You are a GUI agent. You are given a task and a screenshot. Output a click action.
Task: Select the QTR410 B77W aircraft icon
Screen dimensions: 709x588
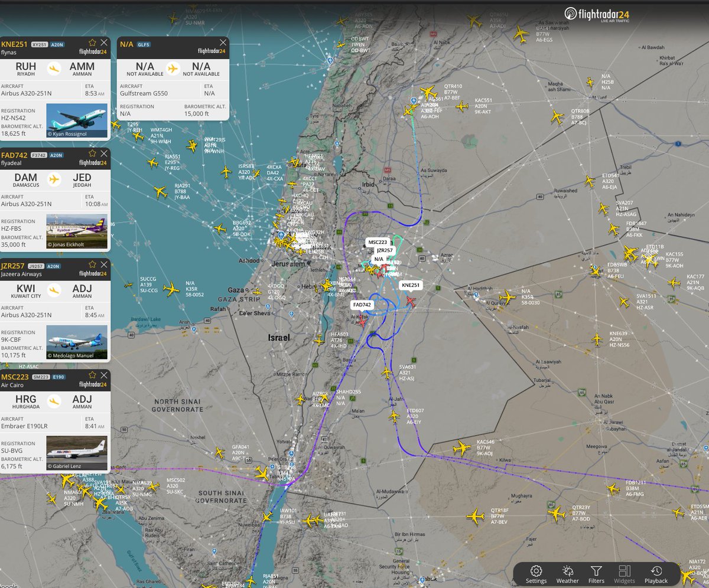tap(428, 93)
